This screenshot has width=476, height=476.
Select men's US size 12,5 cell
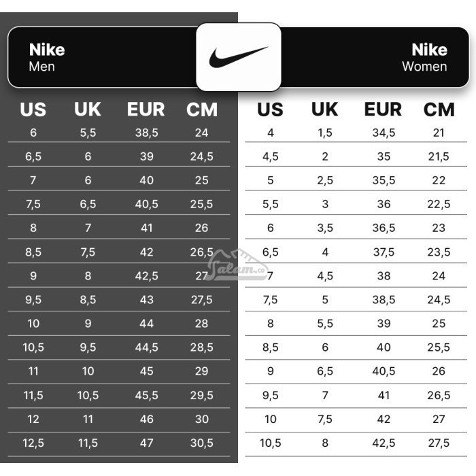[x=33, y=443]
